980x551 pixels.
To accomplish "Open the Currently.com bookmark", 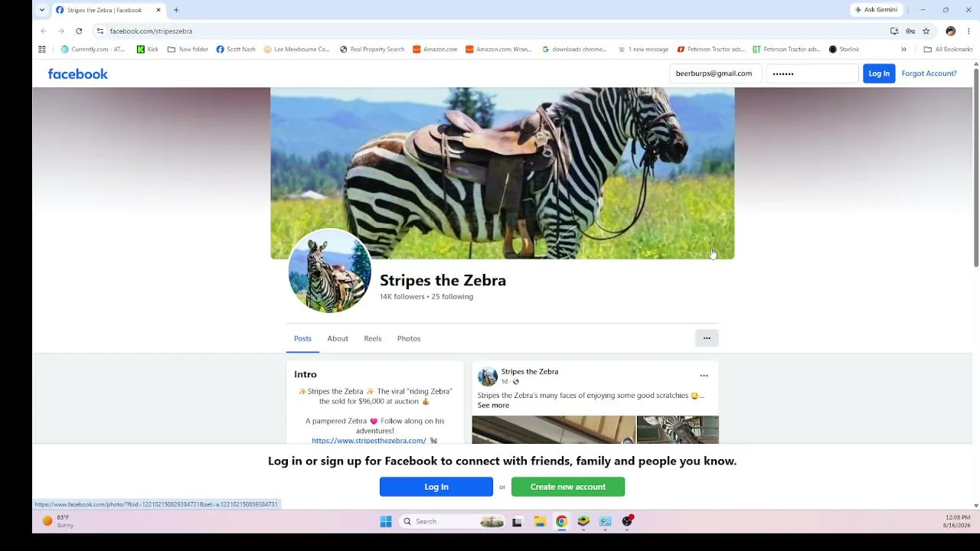I will (93, 49).
